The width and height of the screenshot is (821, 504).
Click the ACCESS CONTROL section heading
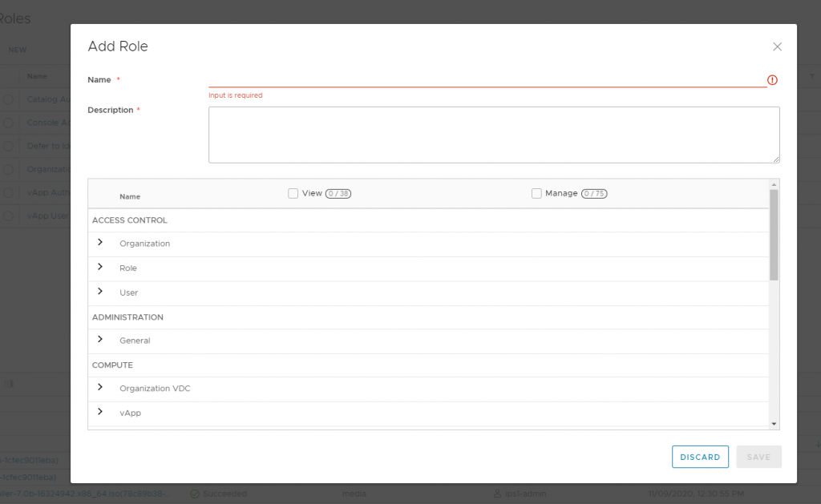130,220
